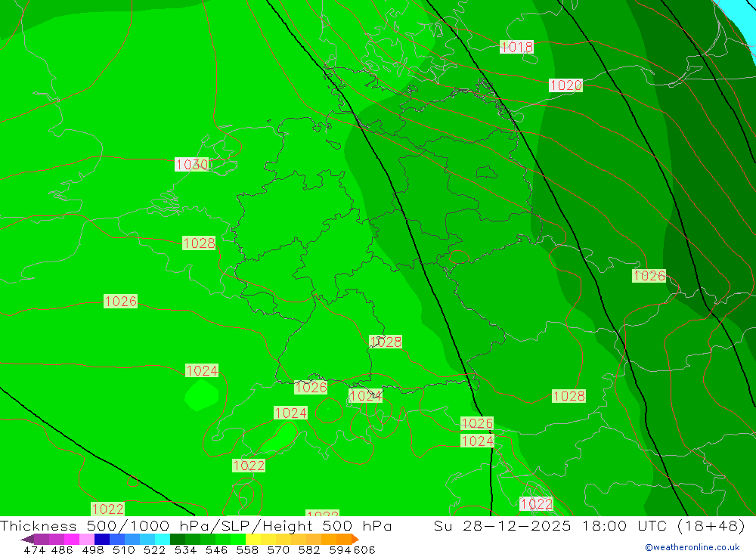The width and height of the screenshot is (756, 554).
Task: Click the map title 'Thickness 500/1000 hPa/SLP/Height 500 hPa'
Action: coord(196,525)
